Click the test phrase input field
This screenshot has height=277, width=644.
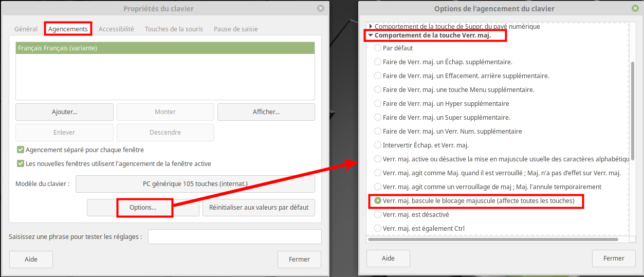[234, 236]
